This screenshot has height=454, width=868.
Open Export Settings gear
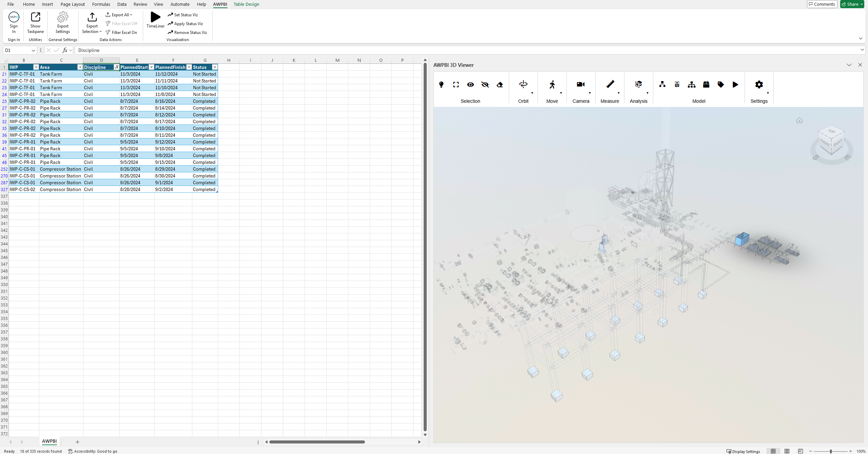point(63,22)
